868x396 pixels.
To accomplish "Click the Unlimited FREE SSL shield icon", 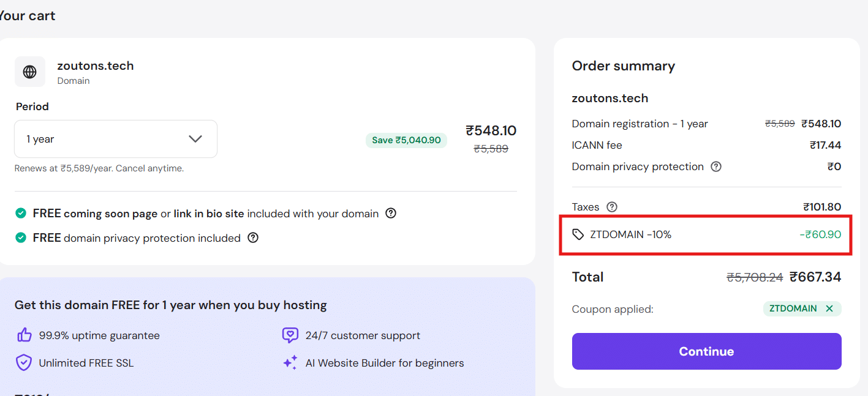I will pos(23,362).
